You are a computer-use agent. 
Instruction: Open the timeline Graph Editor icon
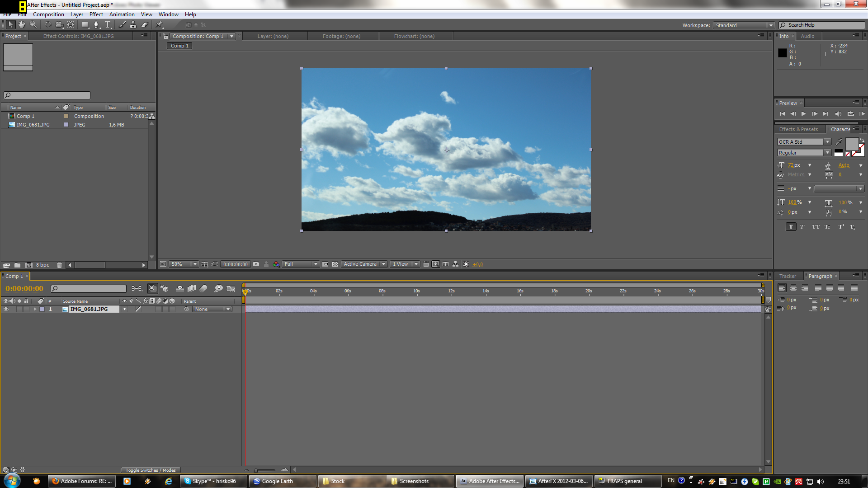(231, 288)
